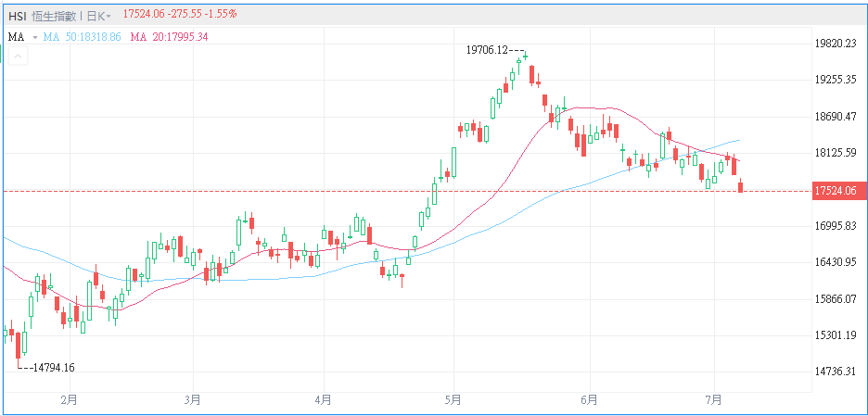This screenshot has height=416, width=868.
Task: Click the 15866.07 price axis label
Action: (x=836, y=298)
